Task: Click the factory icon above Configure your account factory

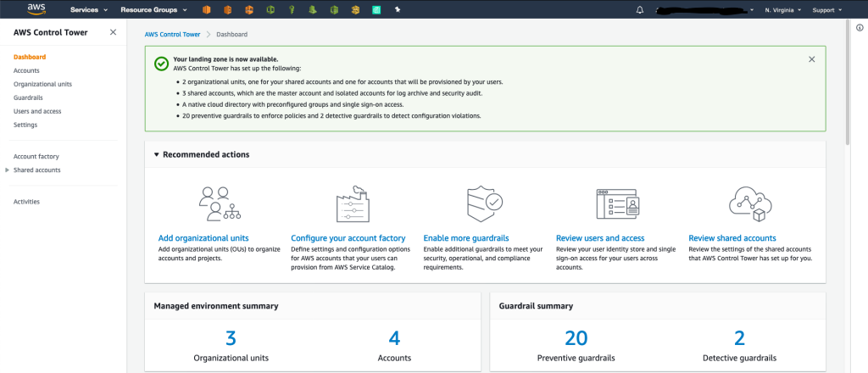Action: pyautogui.click(x=353, y=203)
